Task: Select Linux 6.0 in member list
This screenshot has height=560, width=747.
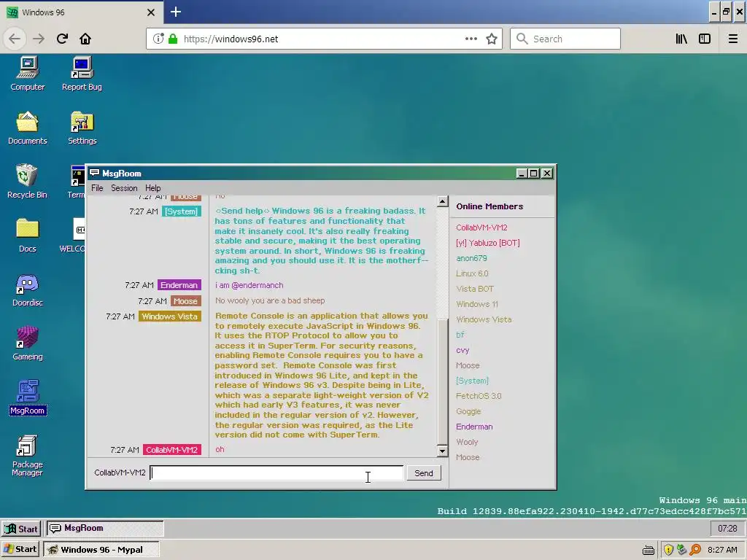Action: tap(472, 273)
